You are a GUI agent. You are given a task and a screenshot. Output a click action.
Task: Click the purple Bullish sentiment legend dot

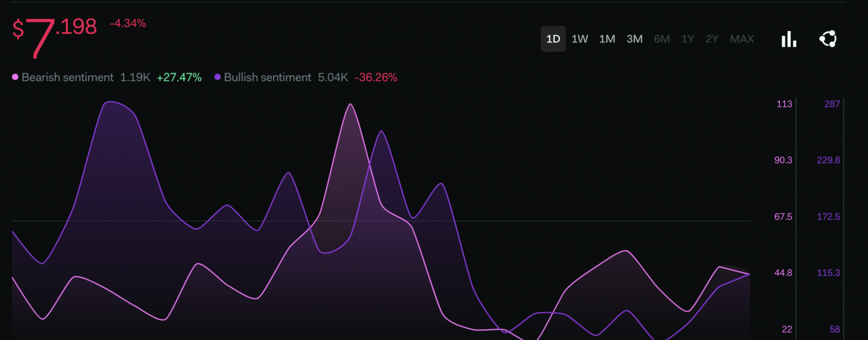click(x=218, y=77)
